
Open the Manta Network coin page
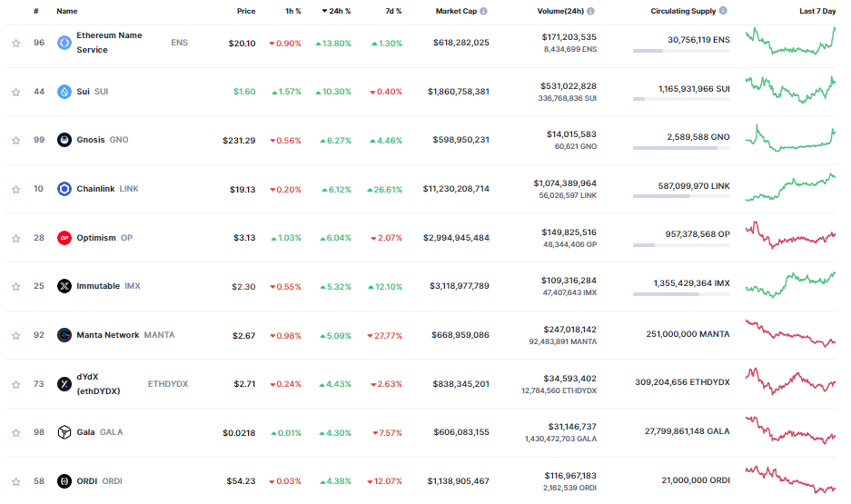pyautogui.click(x=107, y=335)
